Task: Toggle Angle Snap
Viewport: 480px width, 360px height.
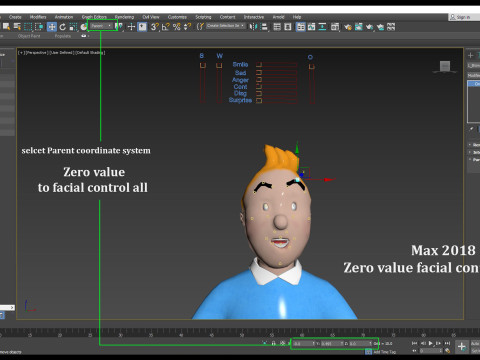Action: click(x=166, y=27)
